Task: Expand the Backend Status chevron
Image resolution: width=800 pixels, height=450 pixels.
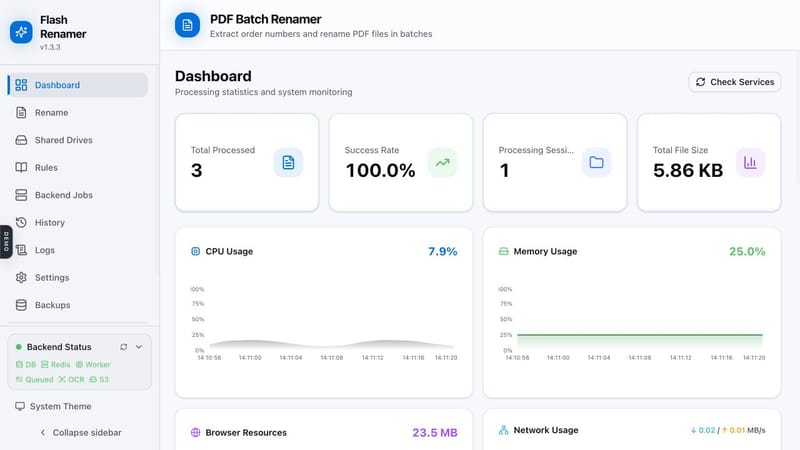Action: pos(139,347)
